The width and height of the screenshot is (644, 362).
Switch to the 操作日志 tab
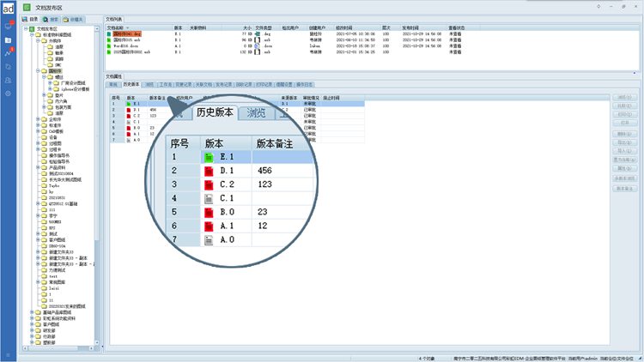pyautogui.click(x=306, y=85)
